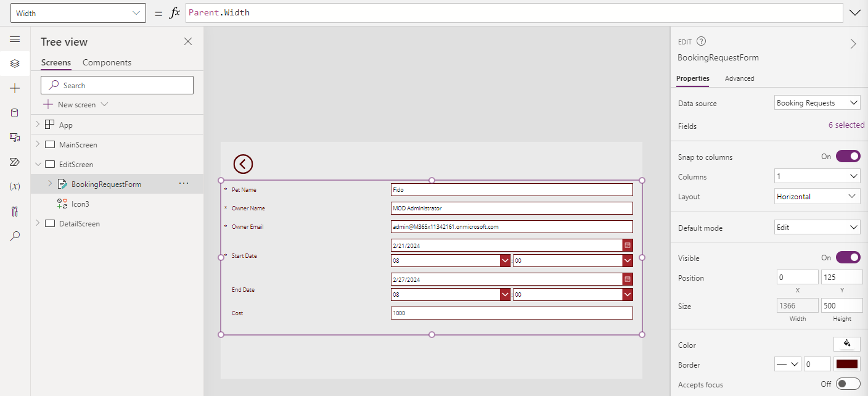Open the Search magnifier icon in sidebar
Image resolution: width=868 pixels, height=396 pixels.
click(15, 236)
